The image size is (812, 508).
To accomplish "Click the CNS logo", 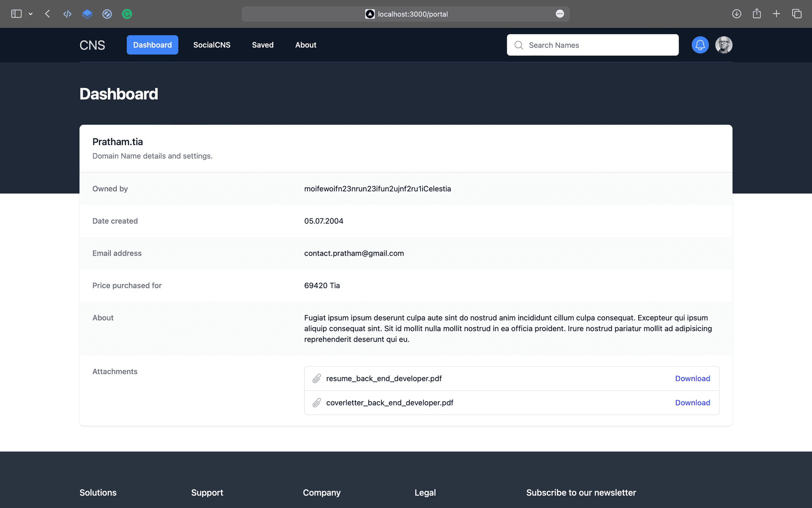I will click(92, 45).
